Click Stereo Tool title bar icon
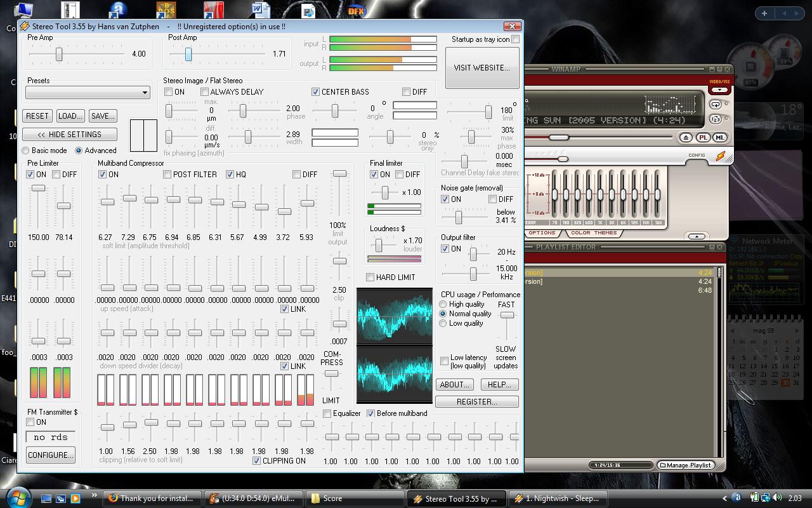The height and width of the screenshot is (508, 812). pyautogui.click(x=25, y=26)
